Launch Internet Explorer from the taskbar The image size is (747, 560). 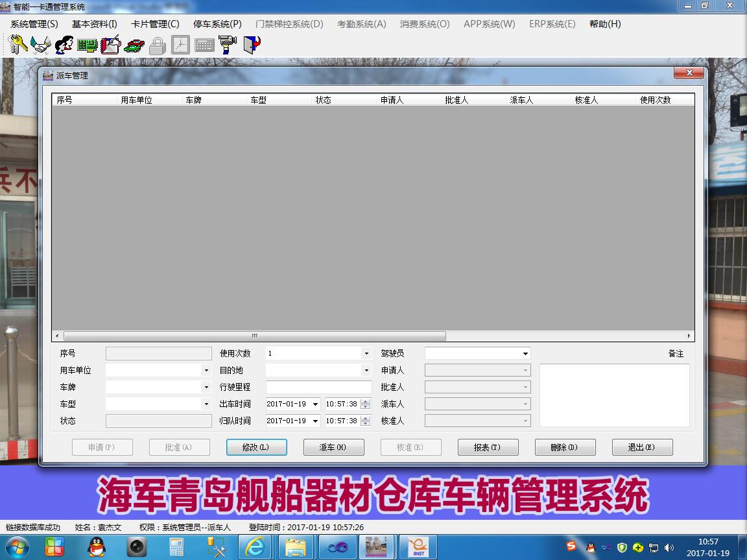255,546
